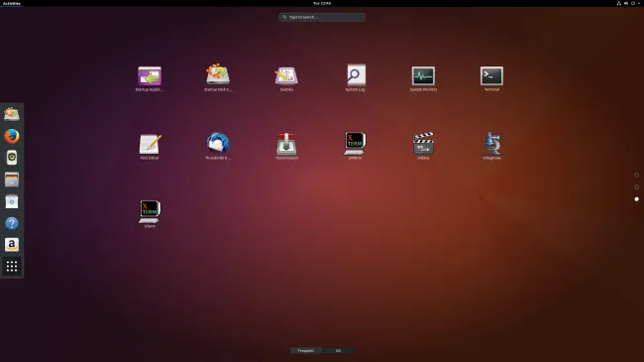The image size is (644, 362).
Task: Open the Terminal app
Action: tap(491, 78)
